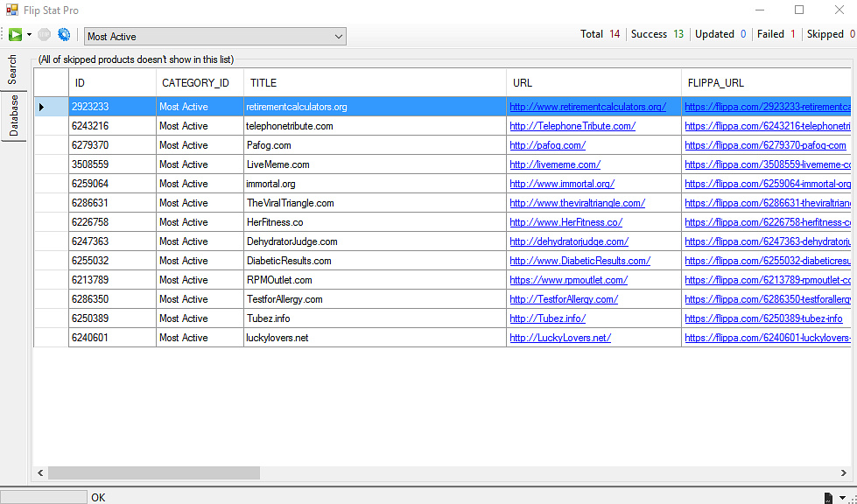Viewport: 857px width, 504px height.
Task: Open the Flippa link for 6279370-pafog-com
Action: (x=765, y=145)
